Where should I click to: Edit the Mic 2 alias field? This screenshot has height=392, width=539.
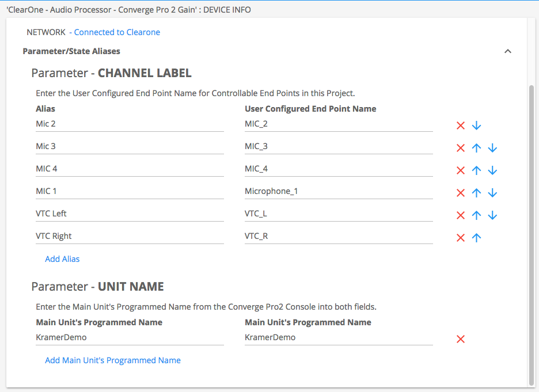click(129, 124)
